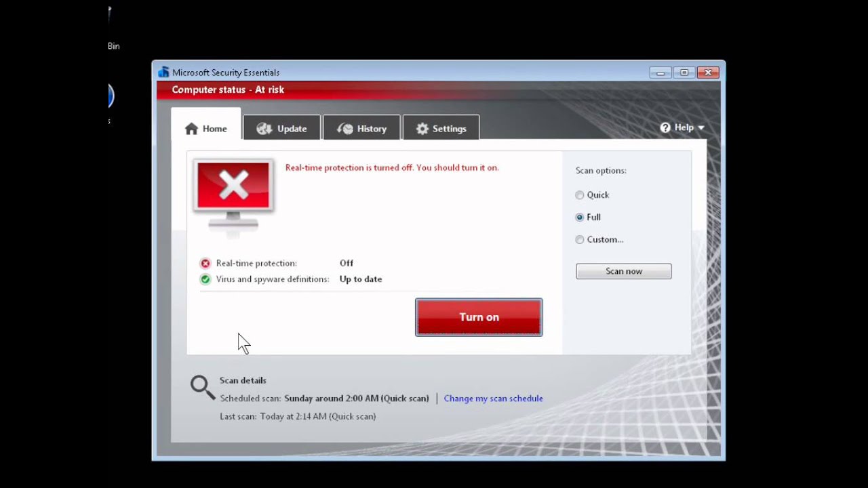
Task: Click the Recycle Bin desktop label
Action: [113, 46]
